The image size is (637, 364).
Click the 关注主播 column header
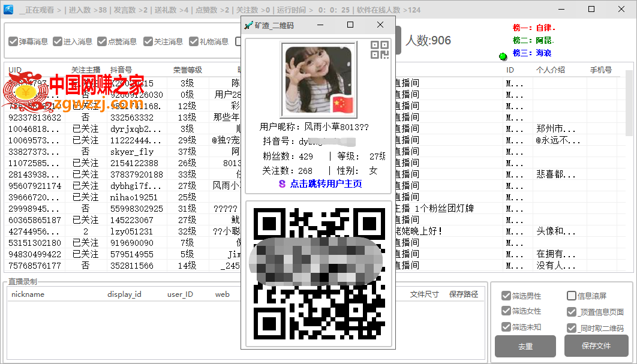[86, 70]
